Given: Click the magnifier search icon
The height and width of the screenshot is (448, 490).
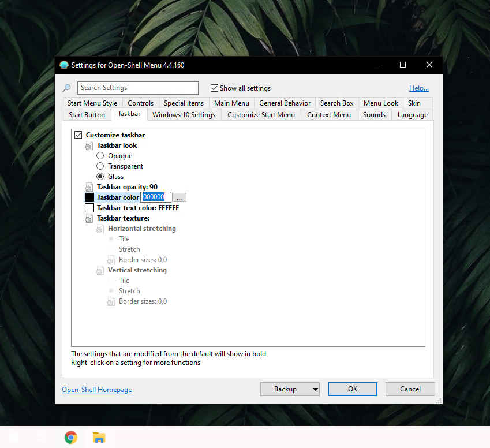Looking at the screenshot, I should [x=66, y=88].
